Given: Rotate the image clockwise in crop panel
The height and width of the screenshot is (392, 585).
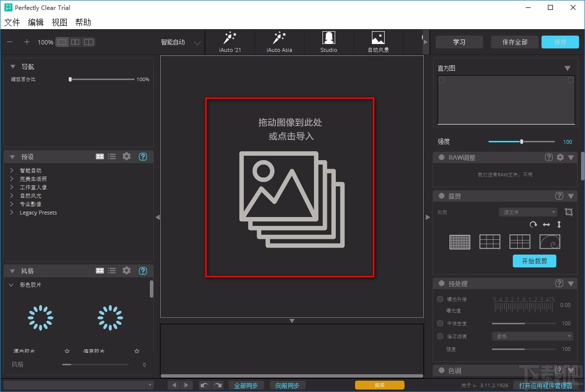Looking at the screenshot, I should [x=533, y=224].
